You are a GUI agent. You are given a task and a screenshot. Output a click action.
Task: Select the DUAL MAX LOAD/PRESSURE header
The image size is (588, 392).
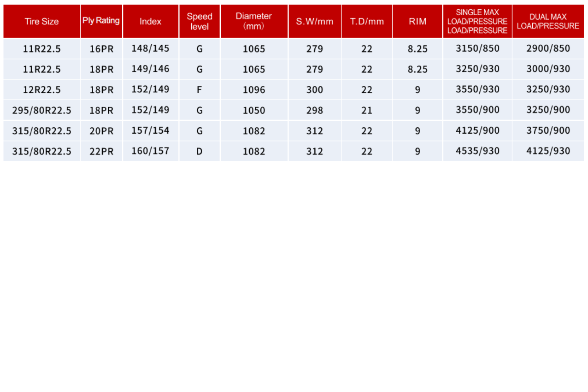coord(548,22)
